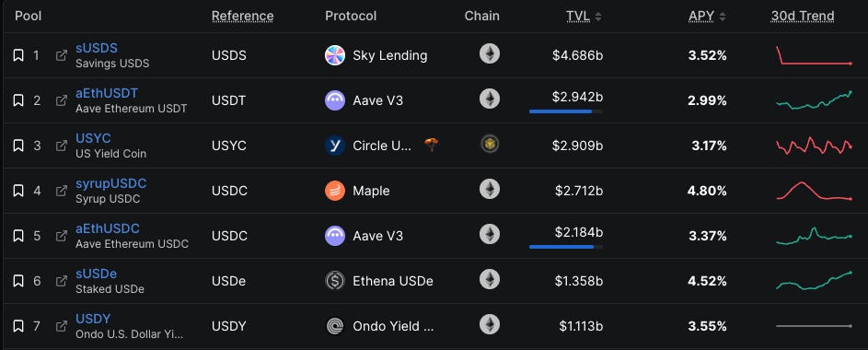868x350 pixels.
Task: Click the Reference column header
Action: 242,16
